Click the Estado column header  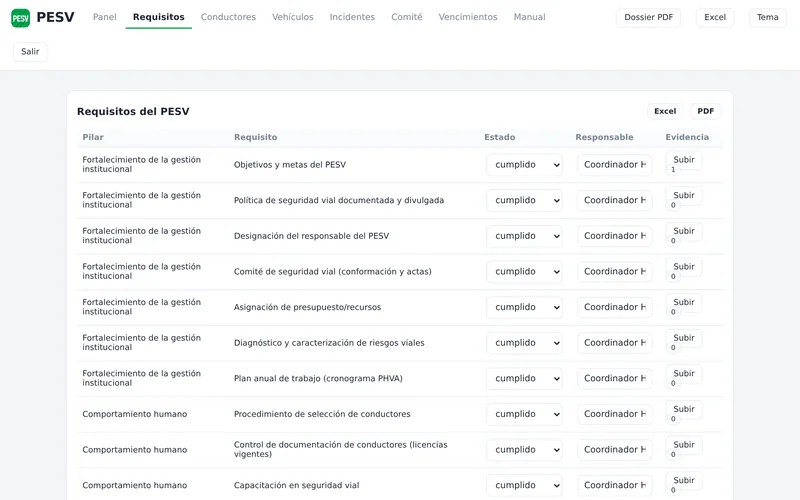499,137
